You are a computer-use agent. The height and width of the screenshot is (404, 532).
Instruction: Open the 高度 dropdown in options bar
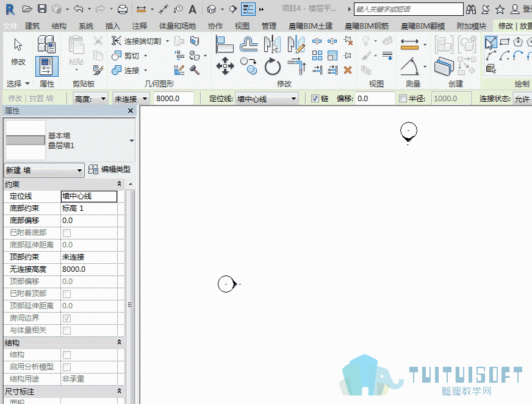[90, 99]
